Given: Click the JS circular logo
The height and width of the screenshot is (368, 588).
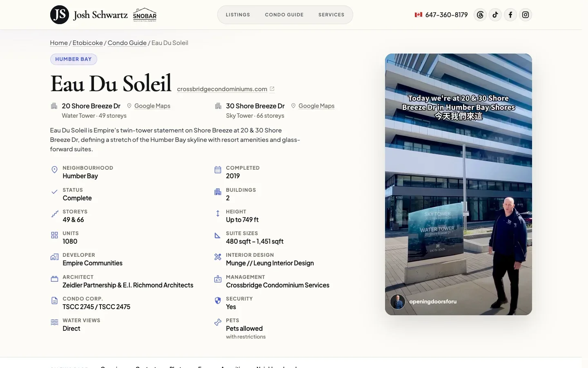Looking at the screenshot, I should point(60,15).
